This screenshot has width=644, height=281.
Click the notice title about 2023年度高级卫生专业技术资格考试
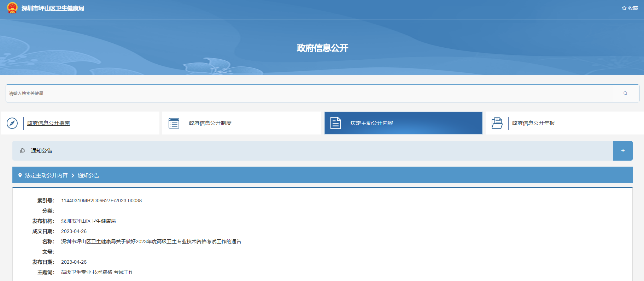point(151,241)
